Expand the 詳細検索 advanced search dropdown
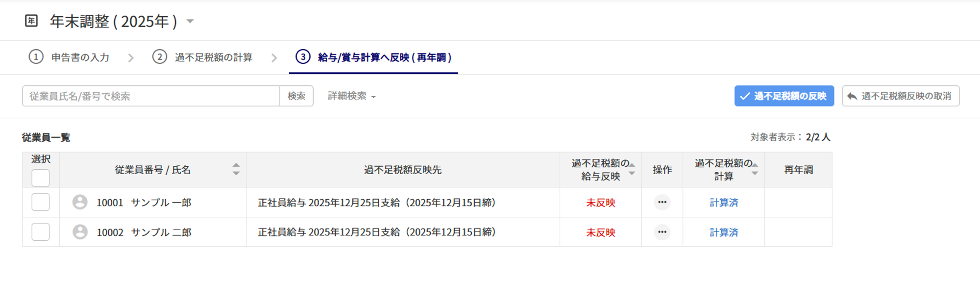This screenshot has width=980, height=285. click(x=351, y=96)
